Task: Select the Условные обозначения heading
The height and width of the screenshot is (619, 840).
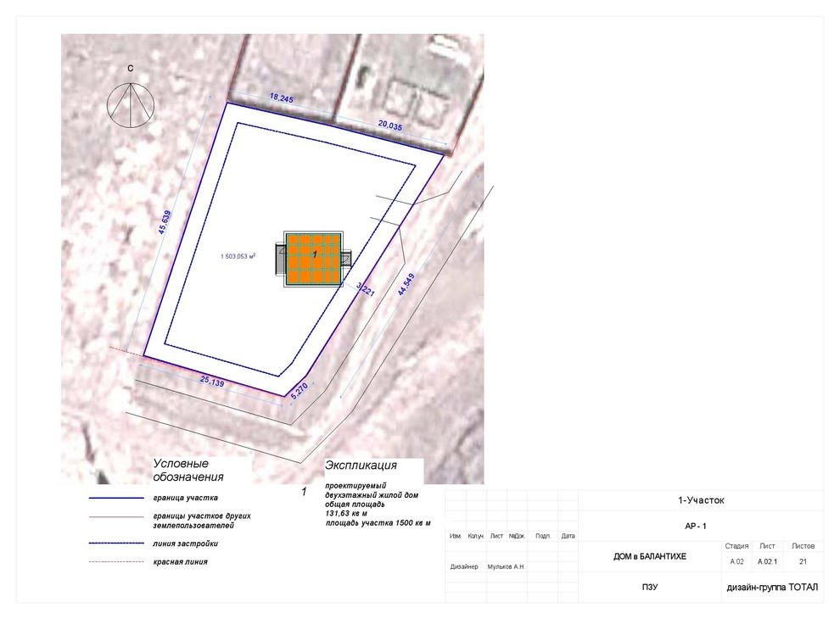Action: pos(182,471)
